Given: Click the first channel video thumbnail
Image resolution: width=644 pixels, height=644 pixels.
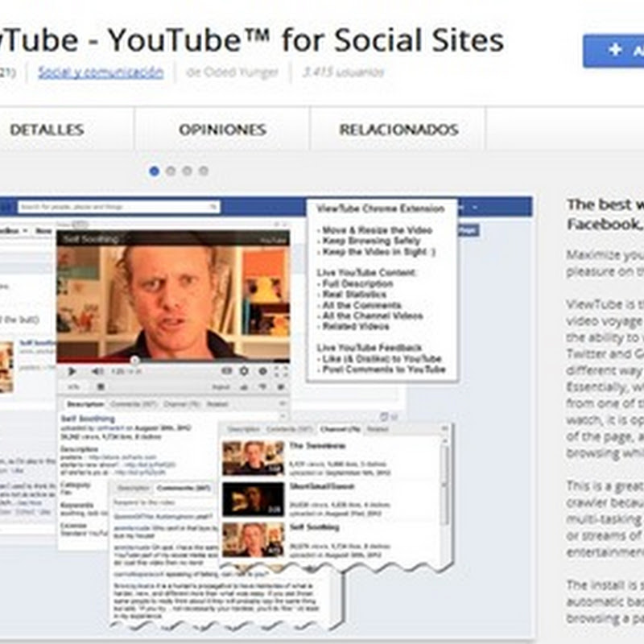Looking at the screenshot, I should [x=254, y=458].
